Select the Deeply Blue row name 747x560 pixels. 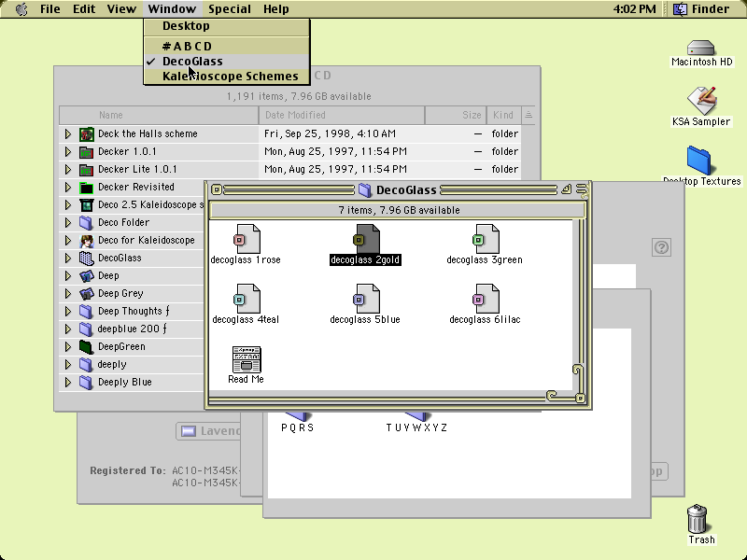(x=125, y=383)
